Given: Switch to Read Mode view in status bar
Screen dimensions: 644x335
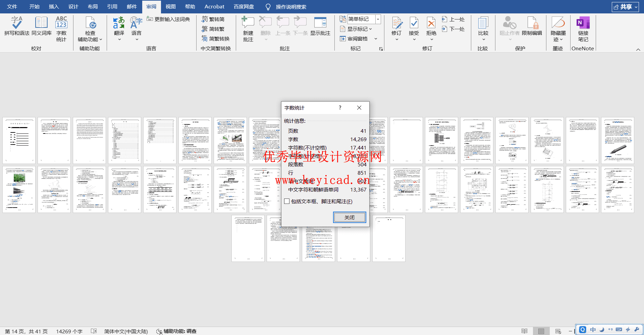Looking at the screenshot, I should 525,331.
